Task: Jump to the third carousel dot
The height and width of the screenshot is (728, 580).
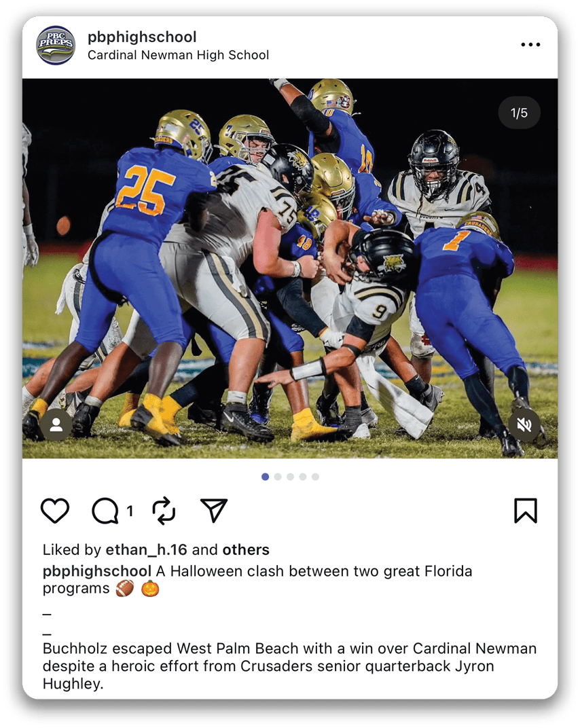Action: (290, 477)
